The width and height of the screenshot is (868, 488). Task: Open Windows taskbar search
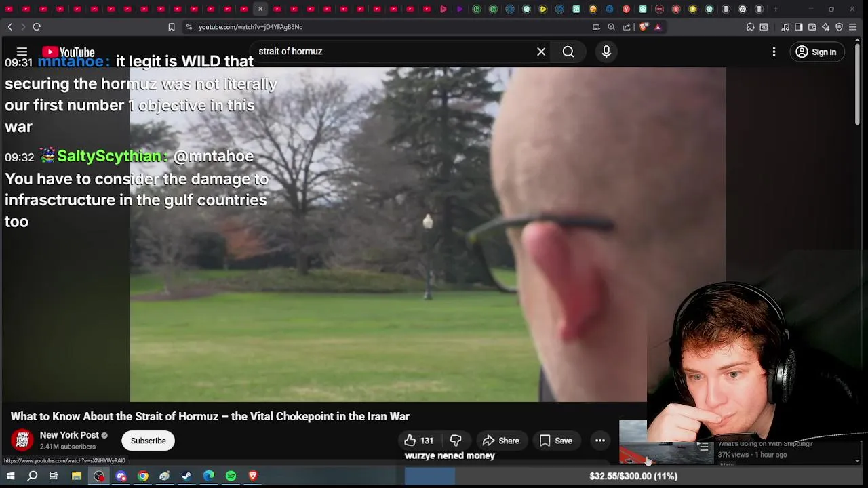coord(32,476)
